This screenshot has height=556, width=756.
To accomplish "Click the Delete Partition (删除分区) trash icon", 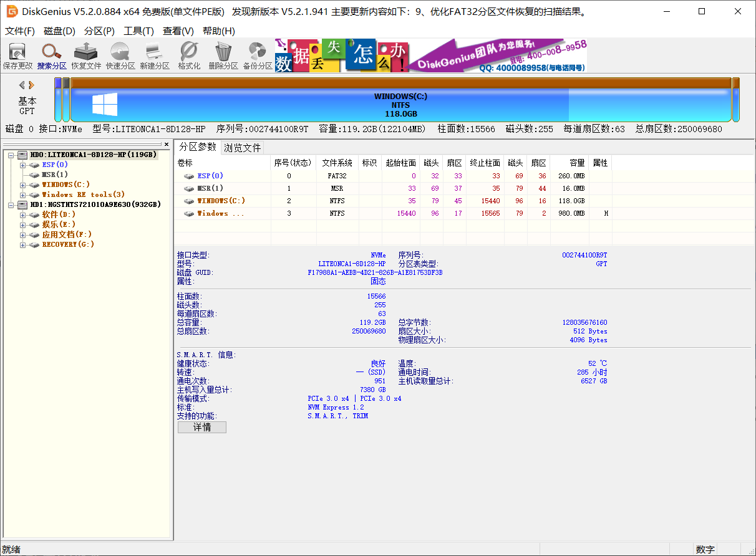I will [223, 51].
